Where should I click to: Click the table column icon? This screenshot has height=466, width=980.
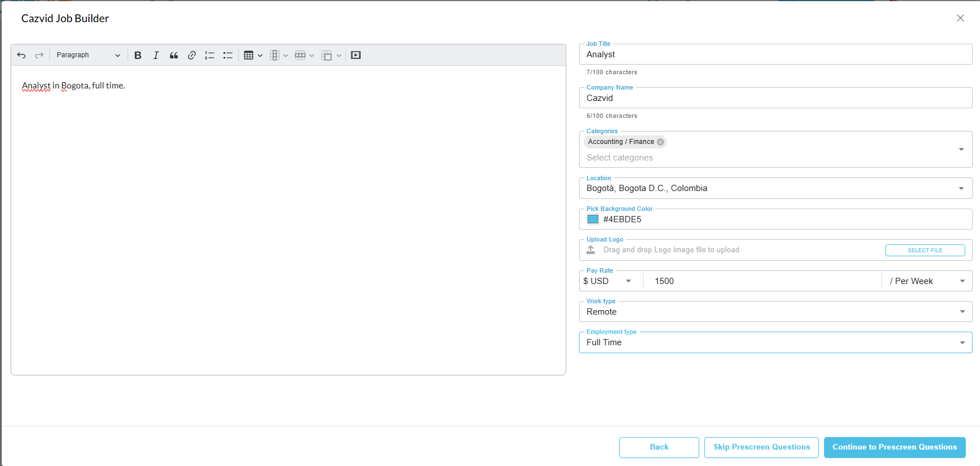click(274, 55)
